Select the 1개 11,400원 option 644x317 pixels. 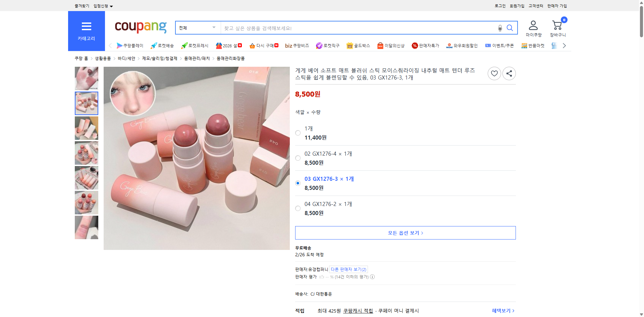point(298,133)
